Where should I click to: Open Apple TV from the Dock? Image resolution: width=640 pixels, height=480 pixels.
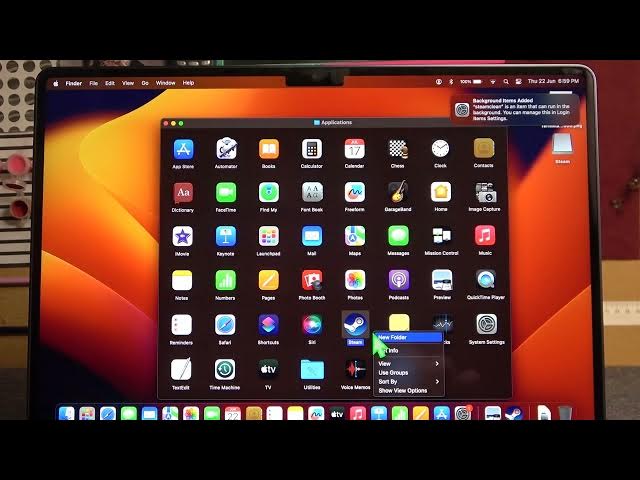point(337,413)
